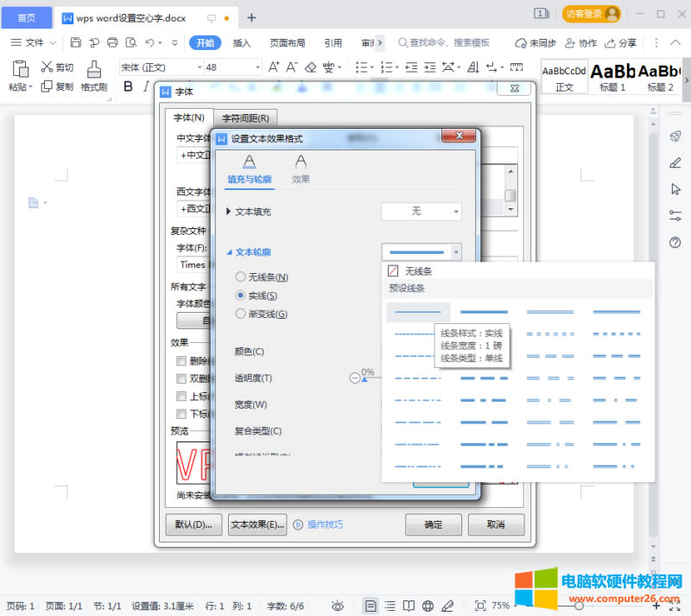This screenshot has width=691, height=616.
Task: Click the transparency slider minus button
Action: coord(355,378)
